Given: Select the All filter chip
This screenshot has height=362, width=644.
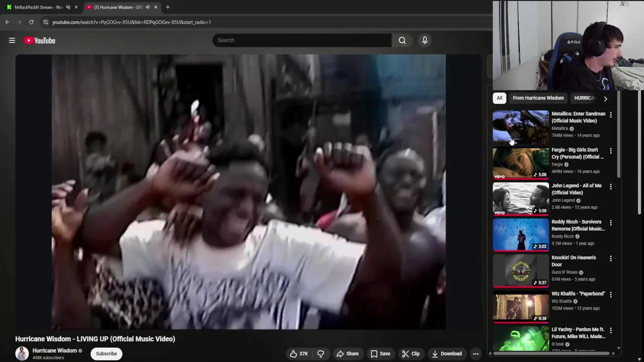Looking at the screenshot, I should pos(499,98).
